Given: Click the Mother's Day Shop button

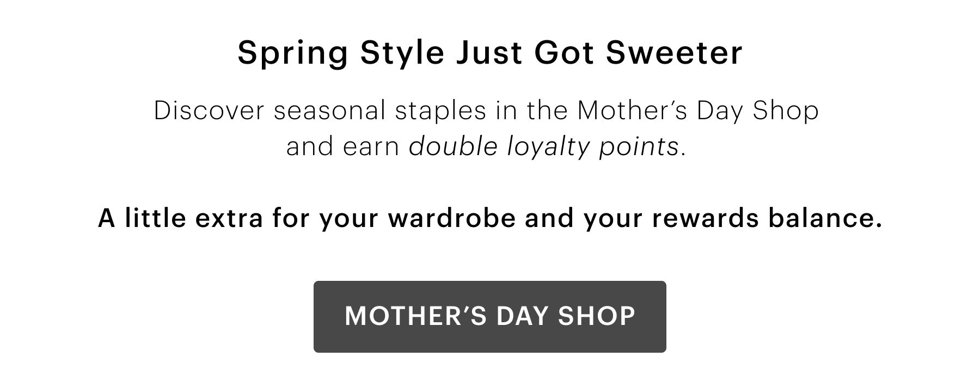Looking at the screenshot, I should click(489, 316).
